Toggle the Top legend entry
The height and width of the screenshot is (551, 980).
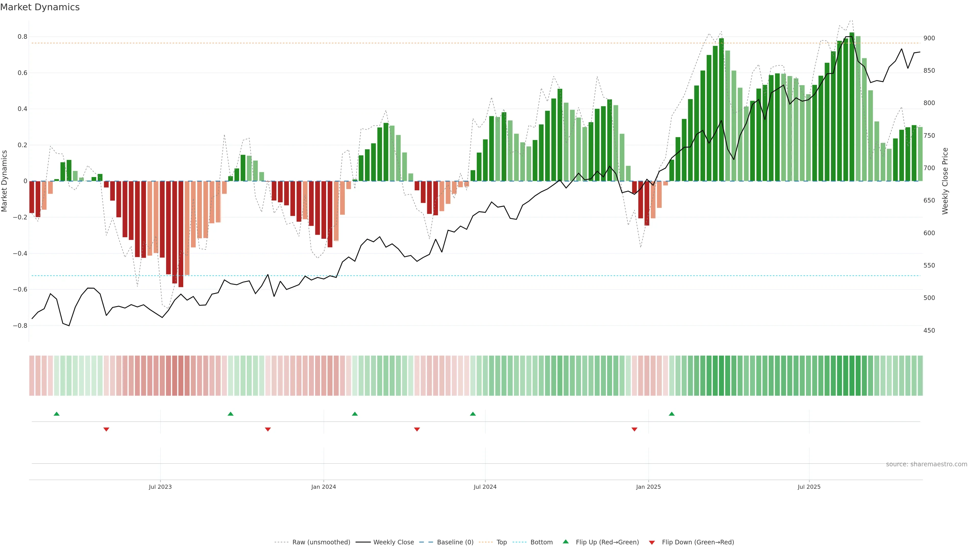[501, 542]
